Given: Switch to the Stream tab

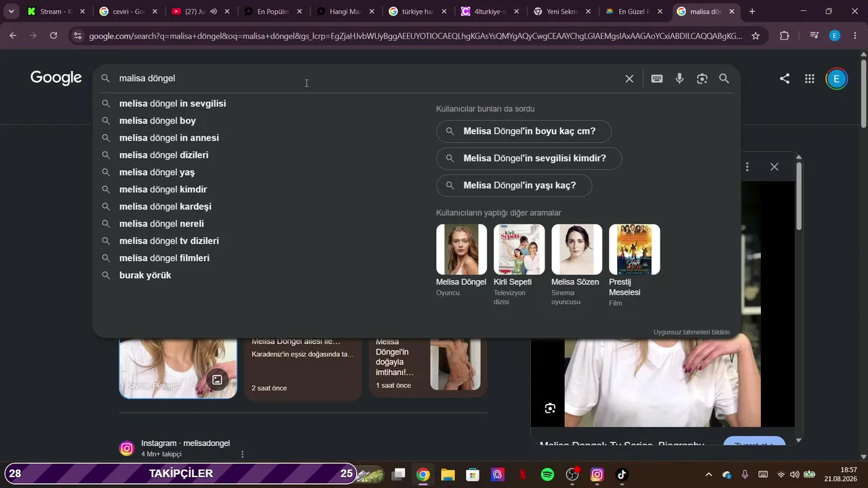Looking at the screenshot, I should [x=56, y=12].
